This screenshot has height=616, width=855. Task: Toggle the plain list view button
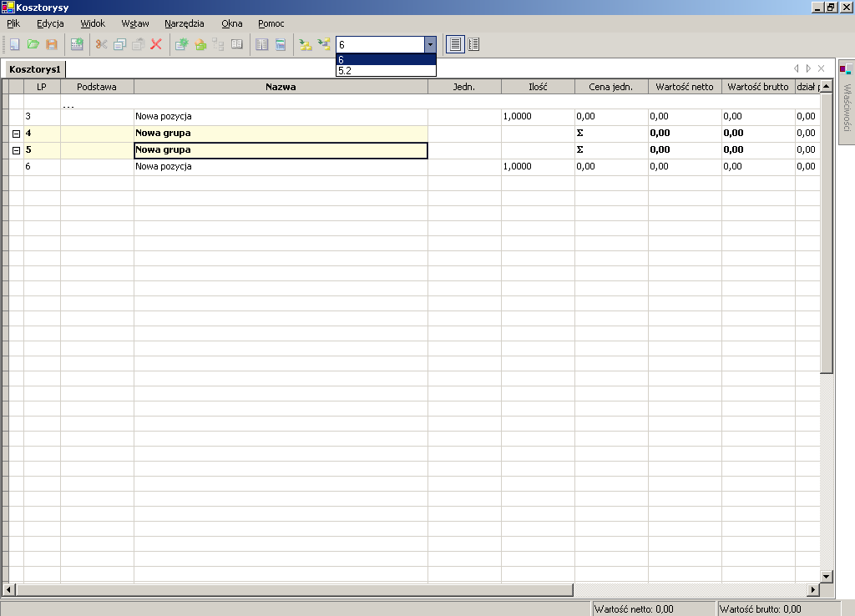(x=455, y=45)
